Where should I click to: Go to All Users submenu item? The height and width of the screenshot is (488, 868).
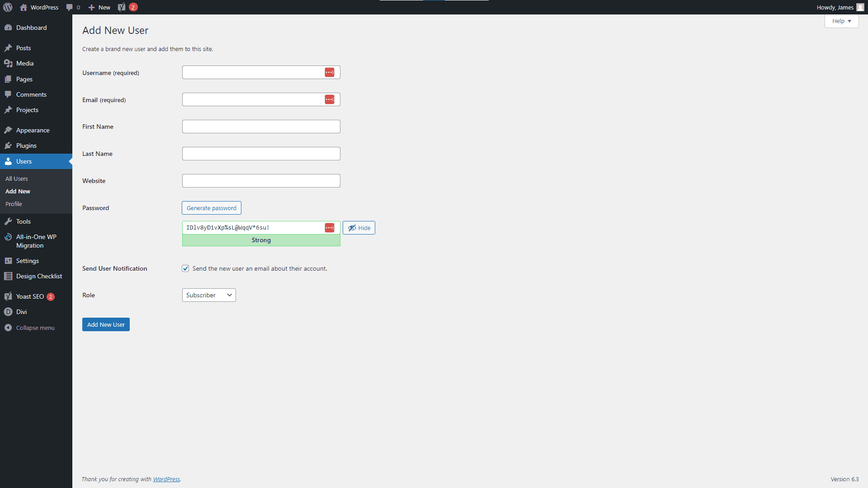tap(16, 178)
